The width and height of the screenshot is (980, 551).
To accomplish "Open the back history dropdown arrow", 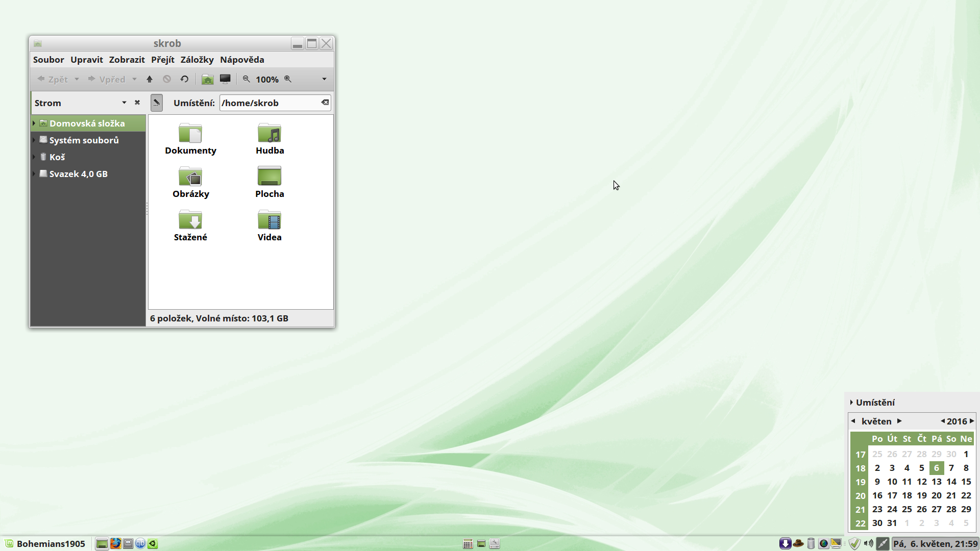I will [x=77, y=79].
